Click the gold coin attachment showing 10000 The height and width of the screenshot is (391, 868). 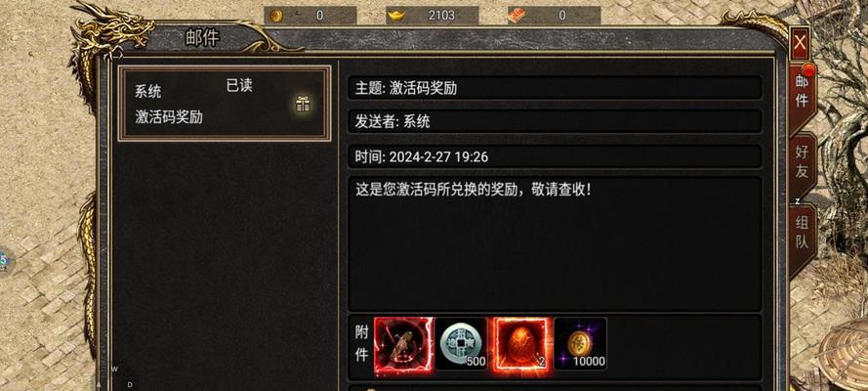click(x=580, y=343)
